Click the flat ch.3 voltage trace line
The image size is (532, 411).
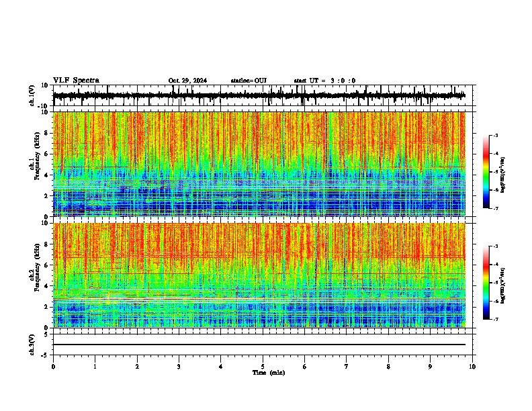click(x=259, y=345)
